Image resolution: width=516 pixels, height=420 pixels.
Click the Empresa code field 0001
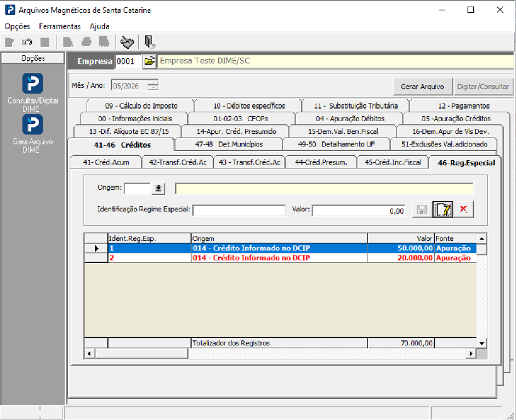point(128,61)
